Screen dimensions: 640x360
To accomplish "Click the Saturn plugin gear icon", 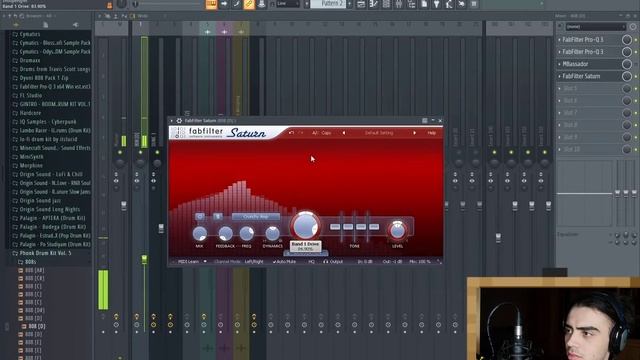I will click(179, 121).
